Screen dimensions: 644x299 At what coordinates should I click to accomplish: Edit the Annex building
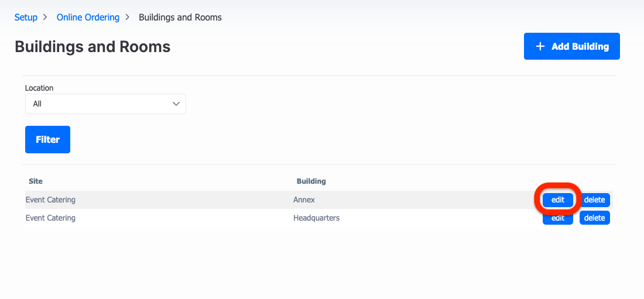[558, 200]
